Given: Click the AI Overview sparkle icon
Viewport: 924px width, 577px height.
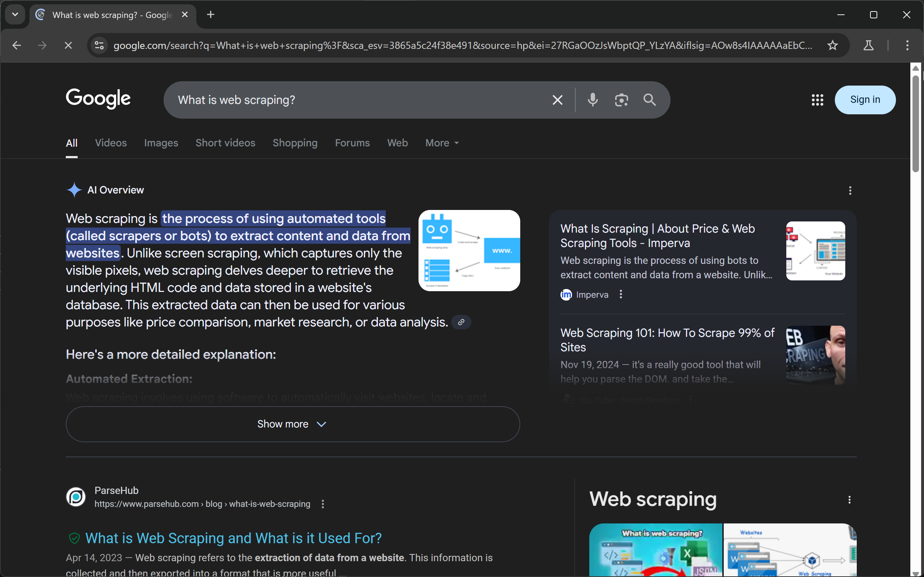Looking at the screenshot, I should tap(74, 190).
